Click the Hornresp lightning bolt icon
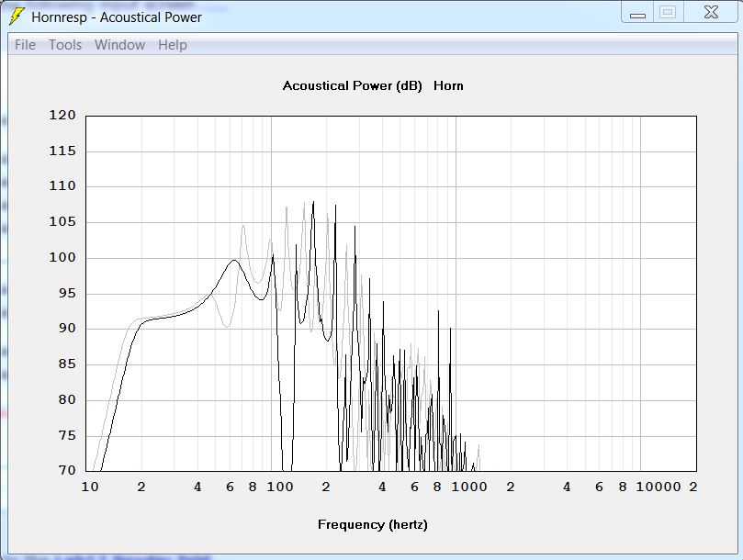The height and width of the screenshot is (560, 743). tap(17, 17)
